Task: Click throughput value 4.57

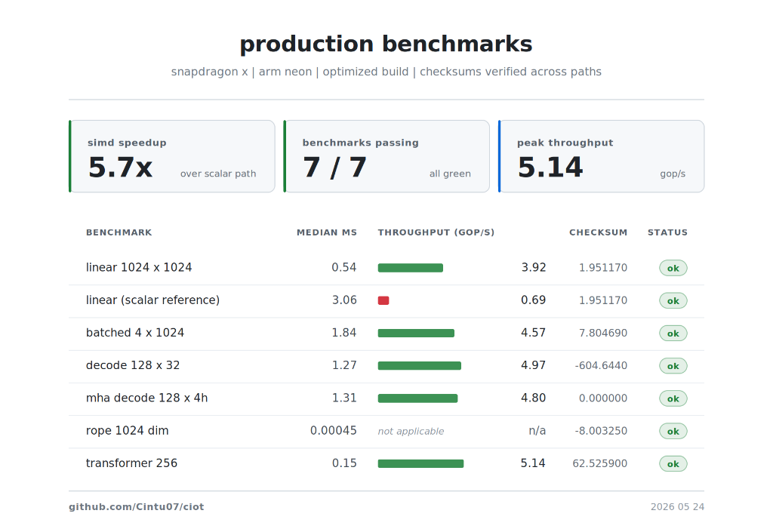Action: [534, 333]
